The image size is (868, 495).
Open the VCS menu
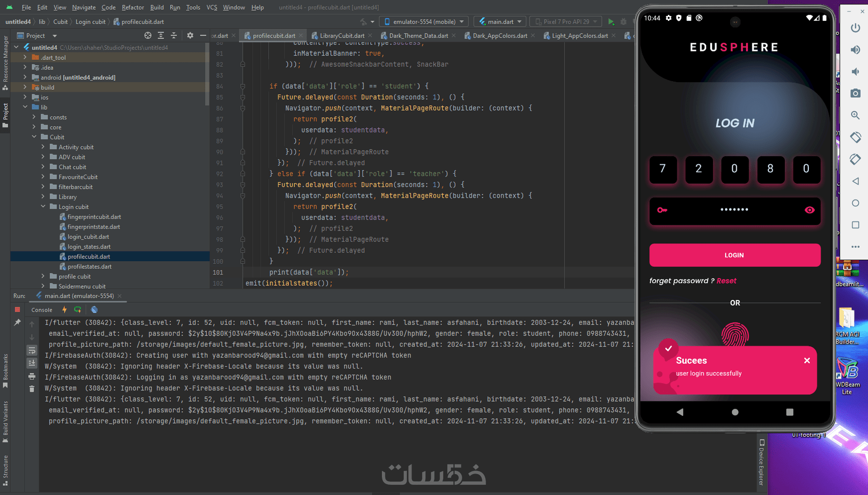point(212,8)
